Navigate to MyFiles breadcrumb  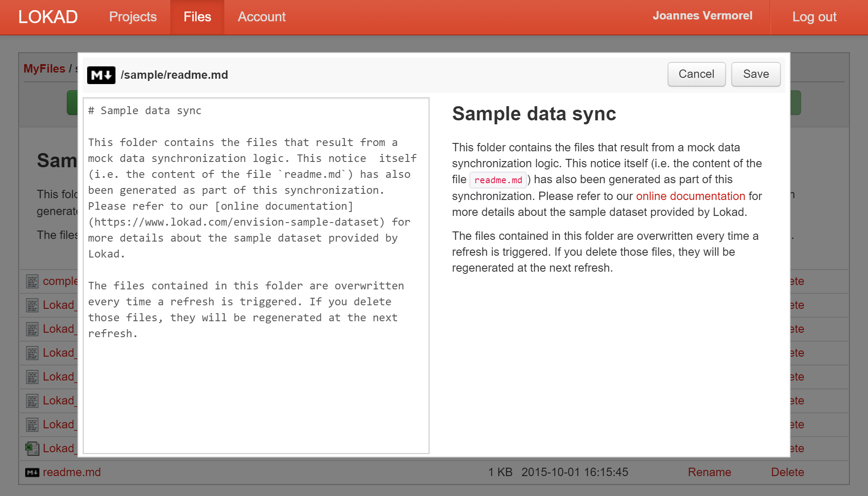(x=44, y=69)
